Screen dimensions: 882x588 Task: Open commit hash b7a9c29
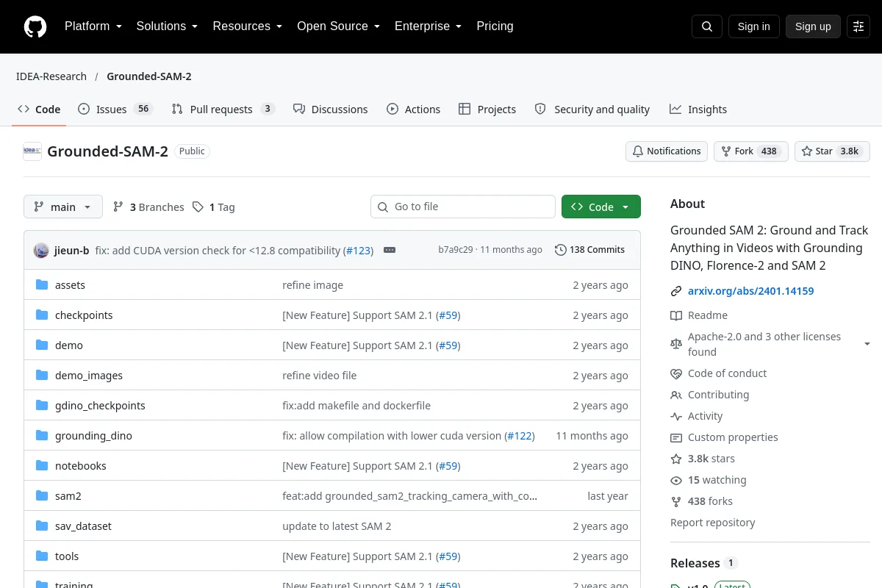pos(456,250)
